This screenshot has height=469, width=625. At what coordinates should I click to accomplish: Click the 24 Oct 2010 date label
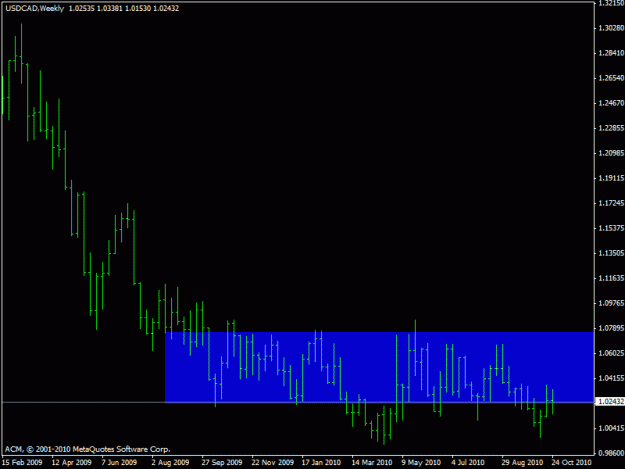[571, 463]
